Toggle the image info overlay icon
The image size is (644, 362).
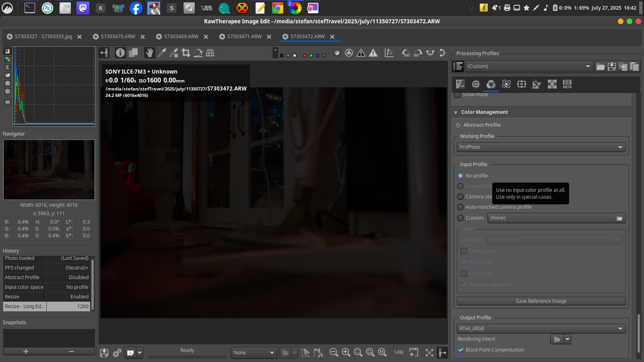[x=120, y=53]
